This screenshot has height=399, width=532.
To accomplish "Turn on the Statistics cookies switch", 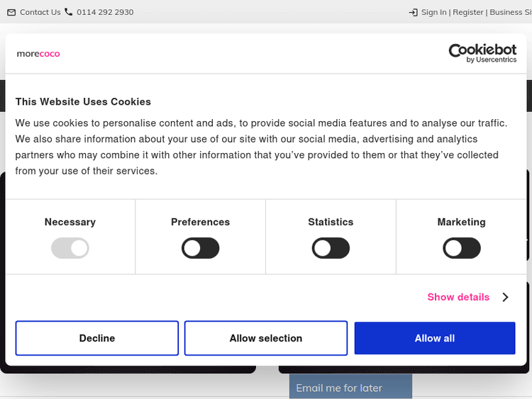I will tap(331, 248).
